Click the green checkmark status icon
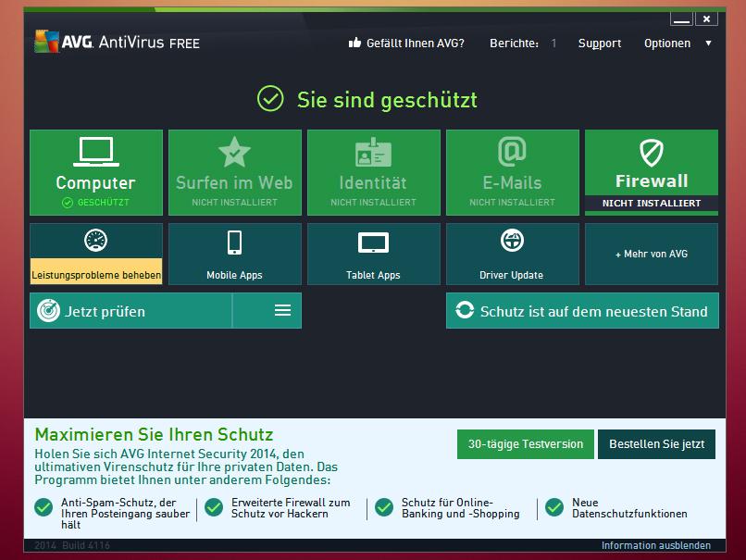 (270, 99)
